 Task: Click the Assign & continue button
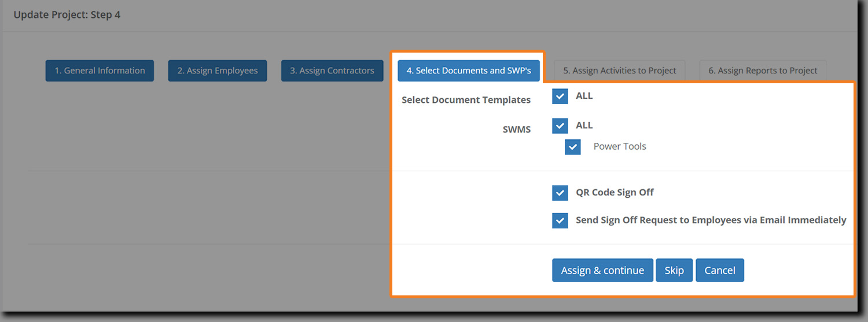click(x=602, y=271)
